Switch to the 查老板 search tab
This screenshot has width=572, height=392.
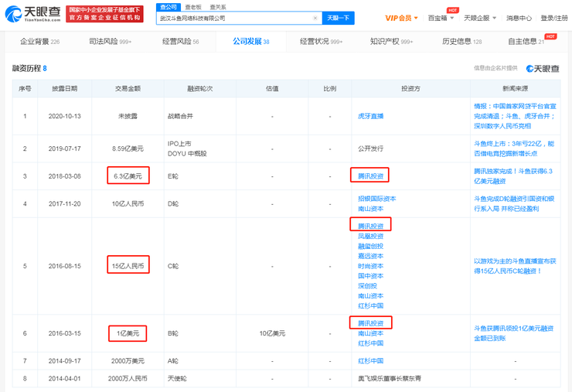[x=193, y=7]
